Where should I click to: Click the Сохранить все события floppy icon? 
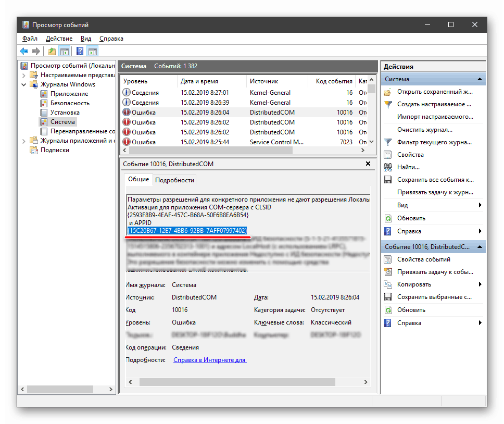click(x=388, y=180)
